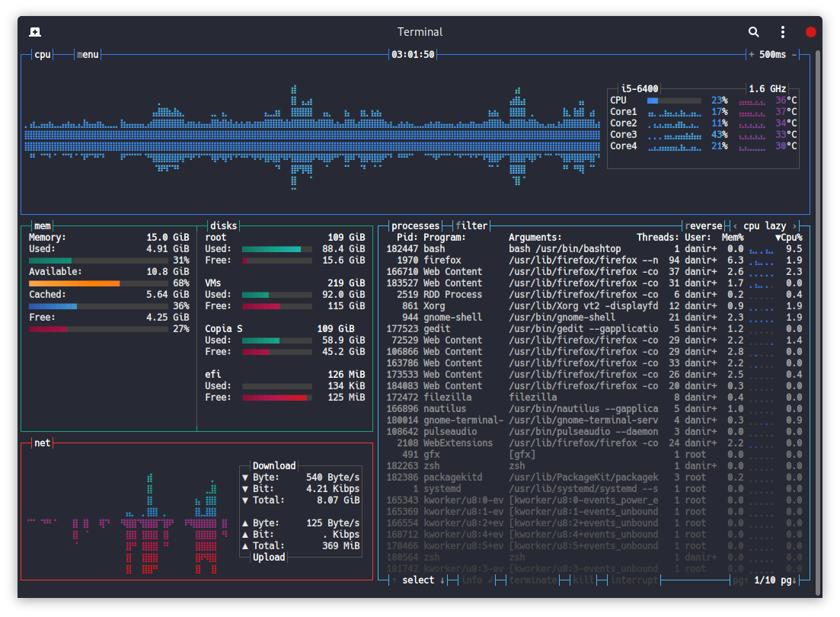Screen dimensions: 840x617
Task: Switch to next sorting column with right arrow
Action: (x=795, y=226)
